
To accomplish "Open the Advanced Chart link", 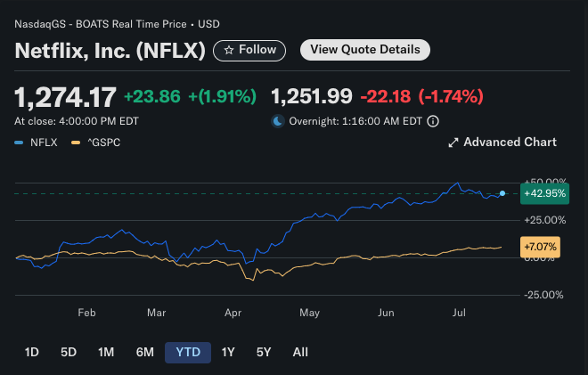I will 502,143.
